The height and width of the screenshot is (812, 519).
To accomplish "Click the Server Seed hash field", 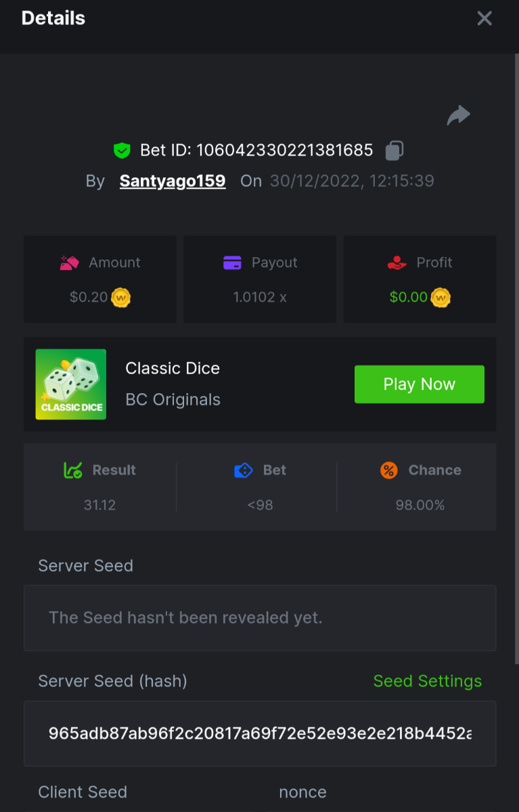I will (x=260, y=734).
